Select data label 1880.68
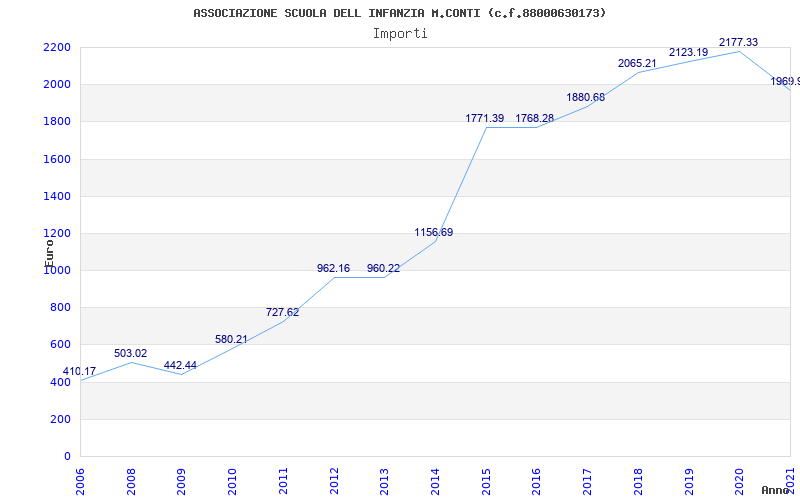The width and height of the screenshot is (800, 500). pos(586,97)
